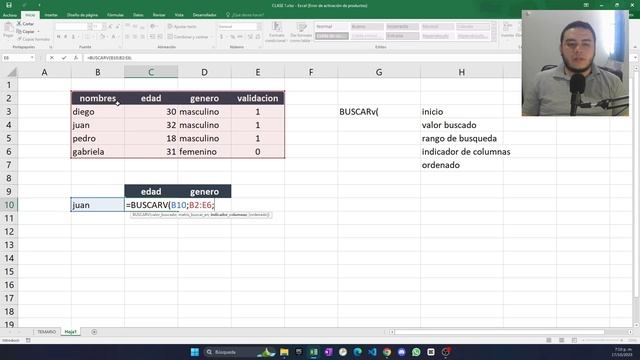Click the select-all corner triangle

click(x=12, y=73)
